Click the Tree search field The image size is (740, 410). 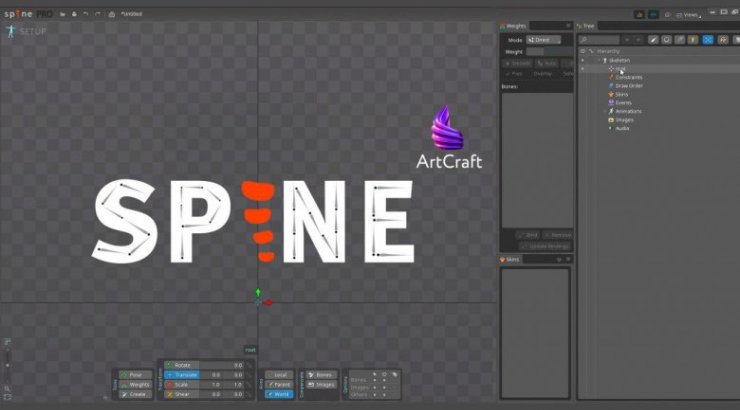tap(599, 40)
